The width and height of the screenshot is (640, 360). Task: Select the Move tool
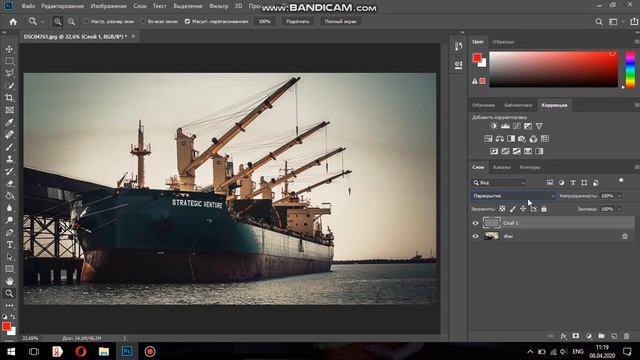point(9,49)
